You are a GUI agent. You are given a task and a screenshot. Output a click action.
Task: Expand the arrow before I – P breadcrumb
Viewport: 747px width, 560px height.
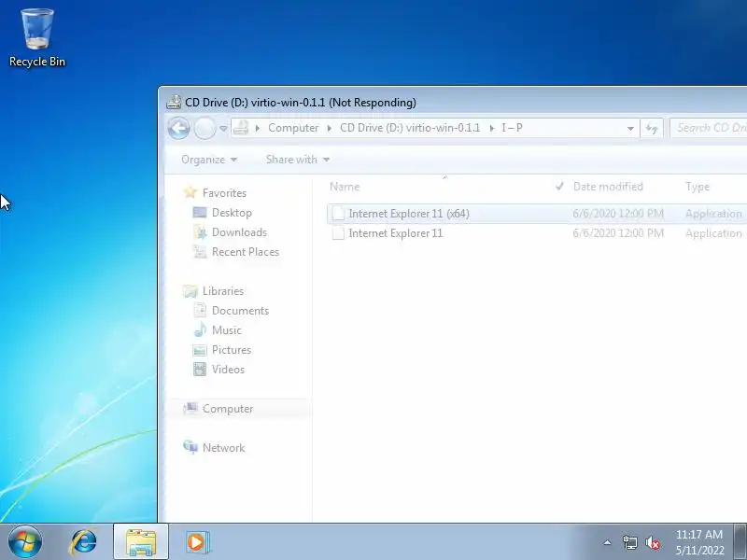coord(492,128)
